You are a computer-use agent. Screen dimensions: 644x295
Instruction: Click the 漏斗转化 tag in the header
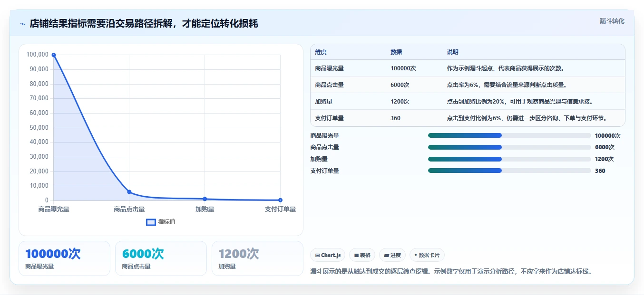(x=612, y=21)
